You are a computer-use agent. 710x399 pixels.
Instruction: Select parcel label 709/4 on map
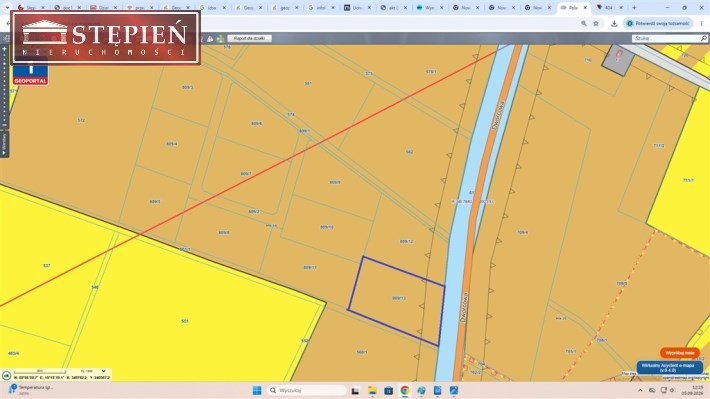pos(523,232)
